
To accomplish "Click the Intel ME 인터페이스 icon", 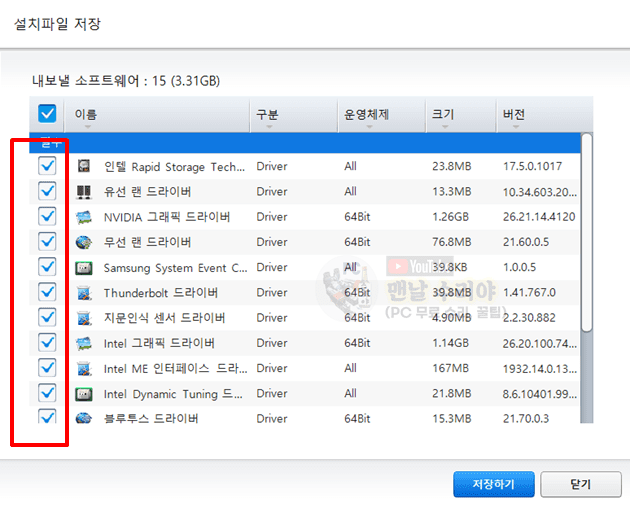I will click(x=84, y=369).
